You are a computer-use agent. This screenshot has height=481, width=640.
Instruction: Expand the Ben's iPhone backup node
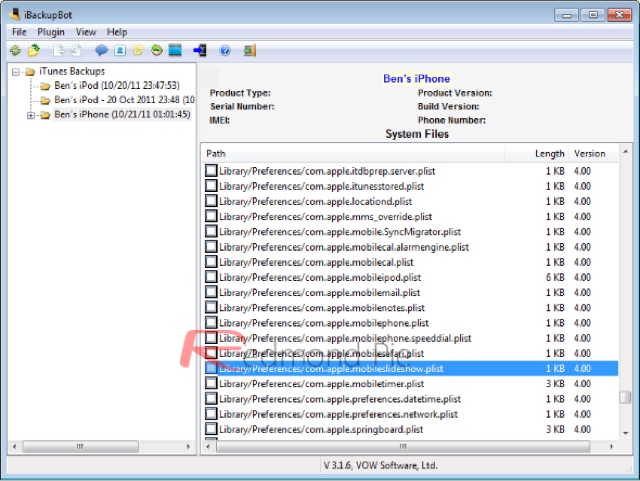[31, 115]
